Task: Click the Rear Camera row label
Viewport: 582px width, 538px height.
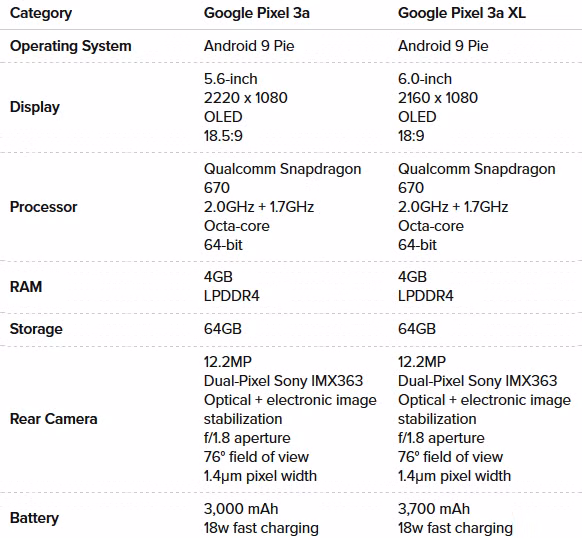Action: click(x=53, y=419)
